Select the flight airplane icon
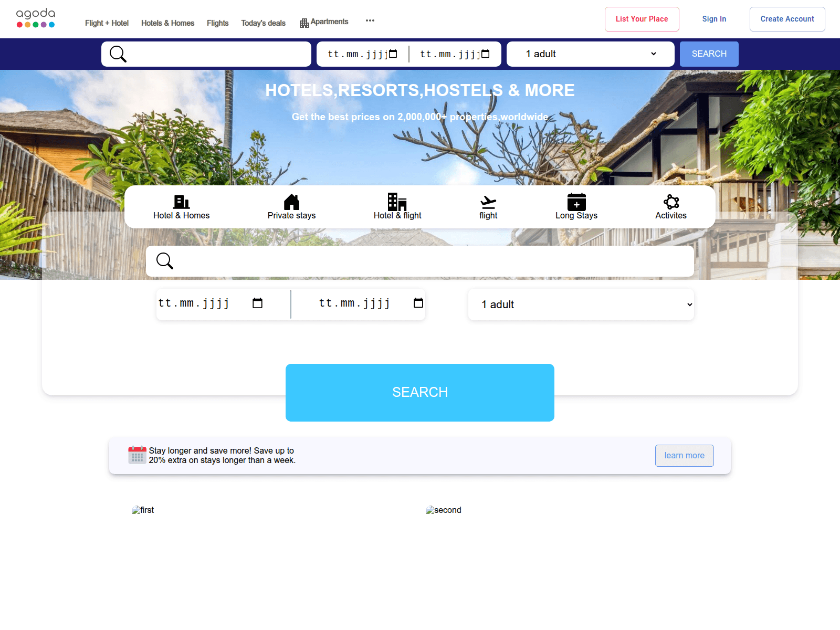Screen dimensions: 840x630 pyautogui.click(x=488, y=202)
